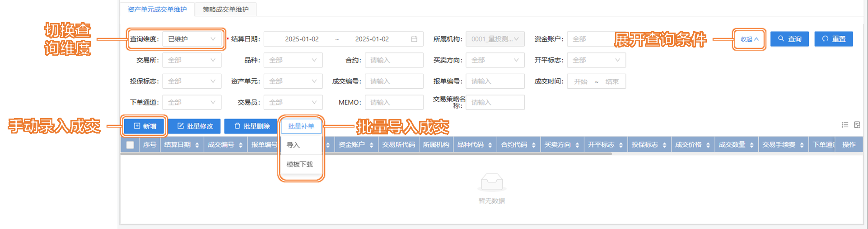Switch to 策略成交单维护 tab

tap(225, 9)
